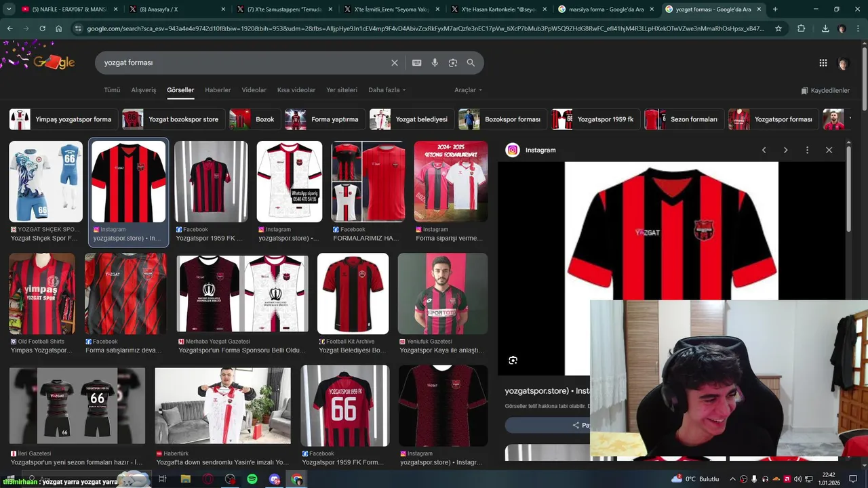Switch to the Yer siteleri tab
This screenshot has width=868, height=488.
pyautogui.click(x=342, y=90)
